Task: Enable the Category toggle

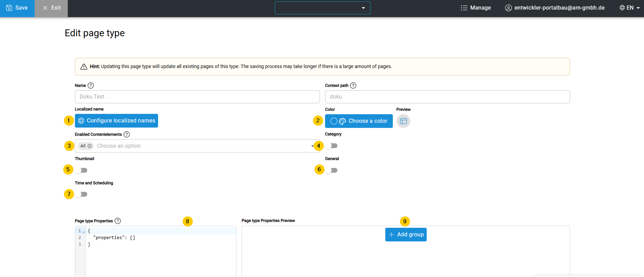Action: click(x=332, y=146)
